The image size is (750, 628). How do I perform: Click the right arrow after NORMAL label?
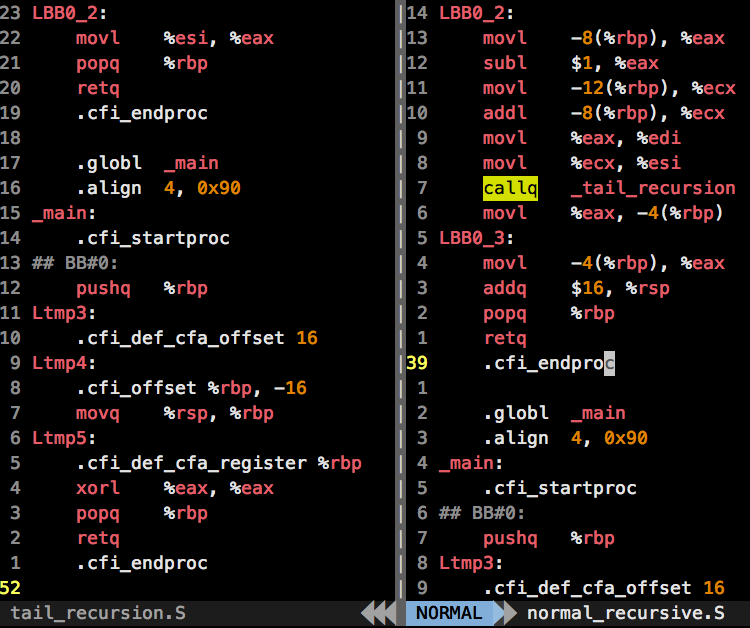505,613
